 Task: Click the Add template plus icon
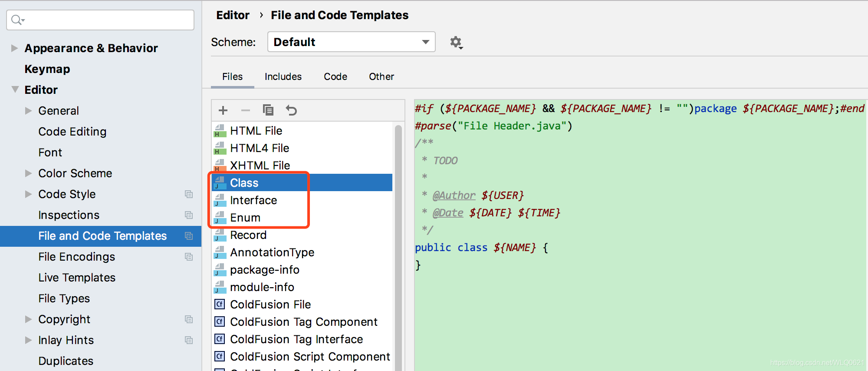pos(223,110)
